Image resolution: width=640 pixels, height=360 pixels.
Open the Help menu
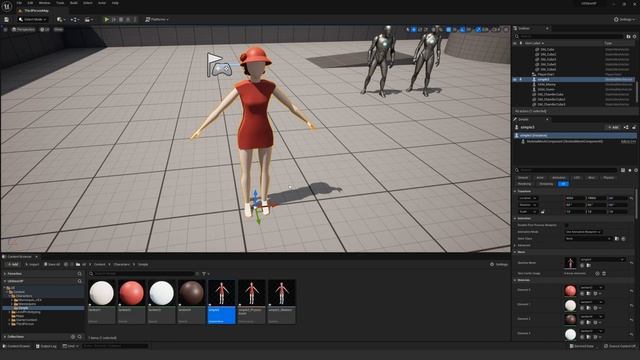click(x=115, y=3)
